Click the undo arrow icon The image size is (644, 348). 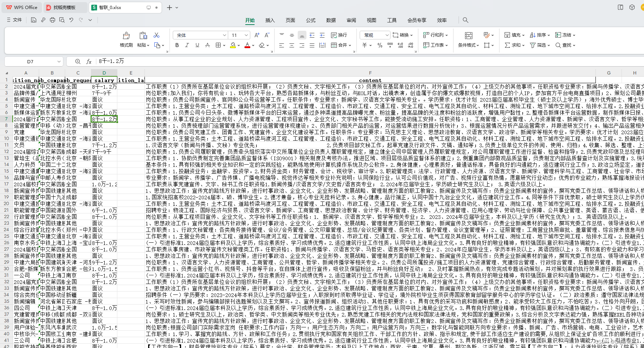(71, 20)
